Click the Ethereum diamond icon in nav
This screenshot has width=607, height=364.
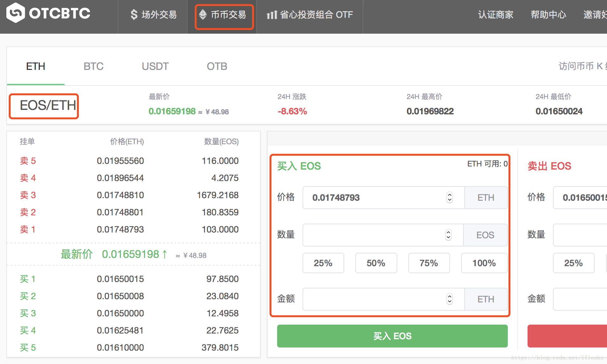[x=203, y=15]
